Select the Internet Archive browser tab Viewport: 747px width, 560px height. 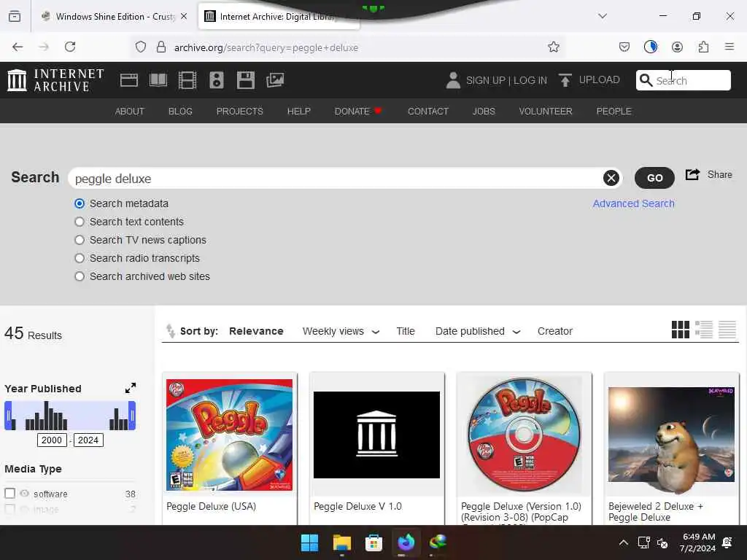click(279, 17)
